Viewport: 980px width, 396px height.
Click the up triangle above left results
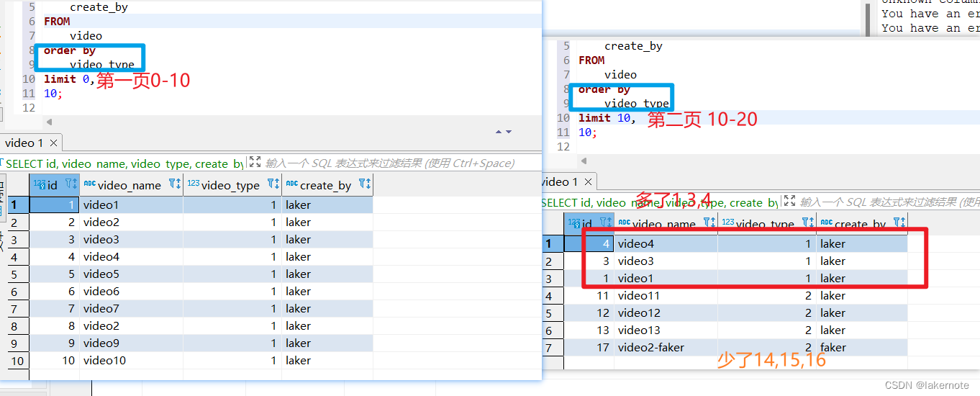(x=499, y=132)
